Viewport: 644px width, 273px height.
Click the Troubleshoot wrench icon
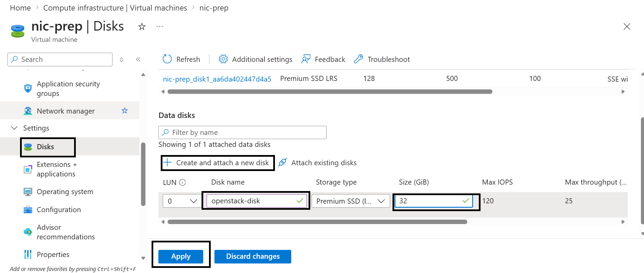[359, 59]
